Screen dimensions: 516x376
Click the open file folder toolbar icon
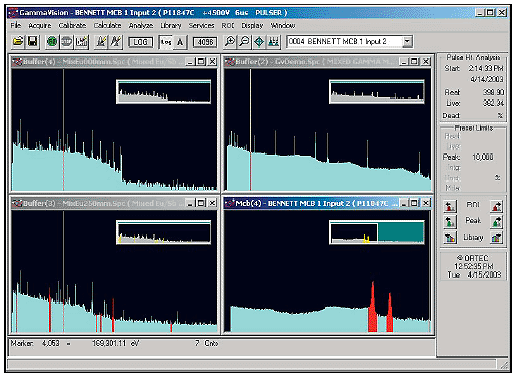pyautogui.click(x=18, y=42)
